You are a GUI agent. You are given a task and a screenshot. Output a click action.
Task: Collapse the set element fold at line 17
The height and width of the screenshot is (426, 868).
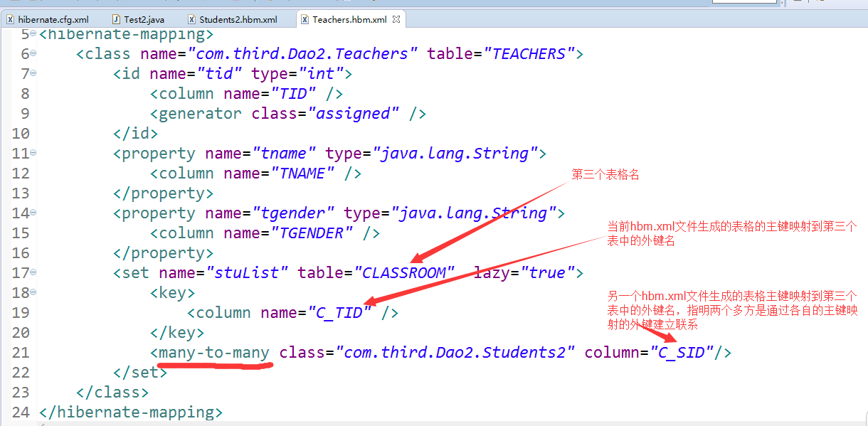click(33, 272)
